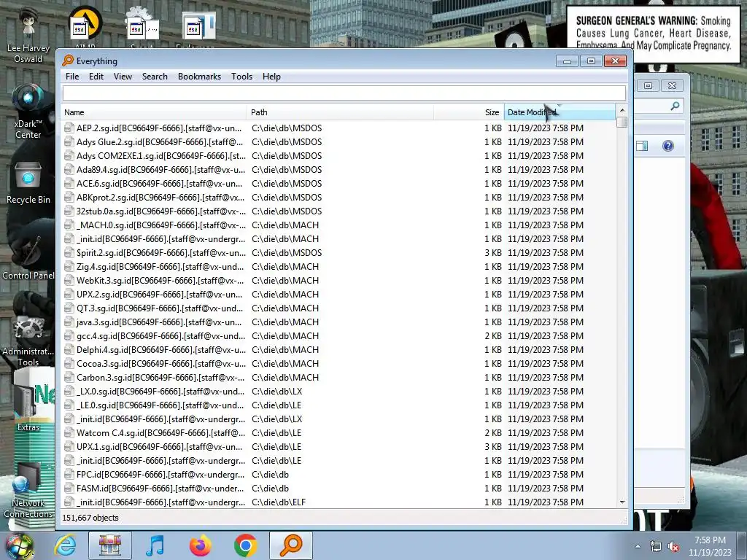This screenshot has width=747, height=560.
Task: Select the Ada89.4.sg.id file icon
Action: [x=69, y=169]
